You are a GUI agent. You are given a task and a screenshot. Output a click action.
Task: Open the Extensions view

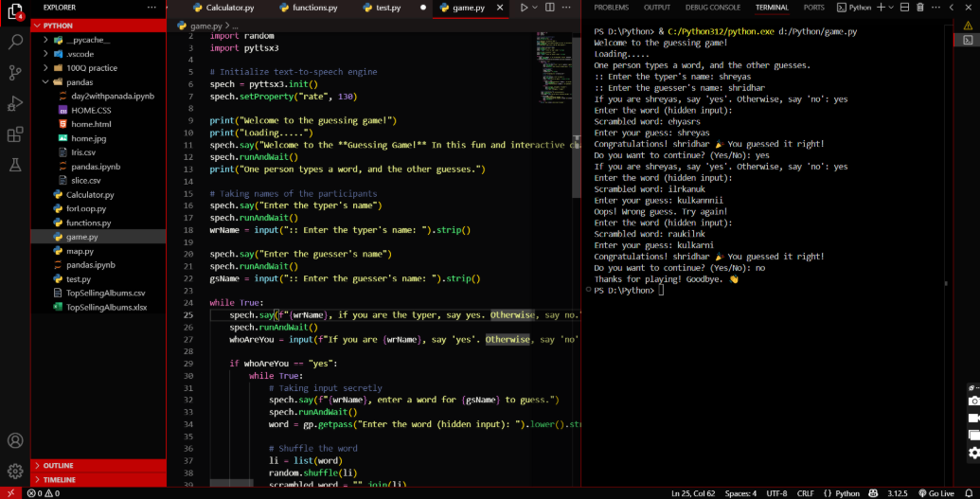click(15, 134)
